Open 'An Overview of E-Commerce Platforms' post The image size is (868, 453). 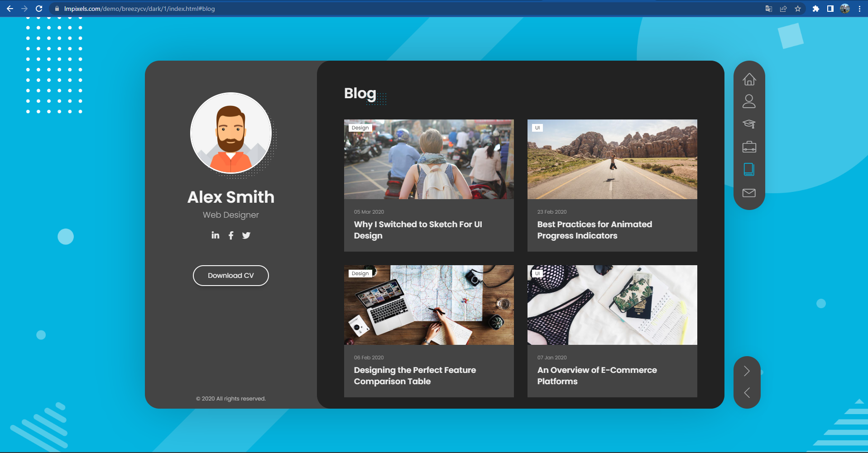[597, 376]
